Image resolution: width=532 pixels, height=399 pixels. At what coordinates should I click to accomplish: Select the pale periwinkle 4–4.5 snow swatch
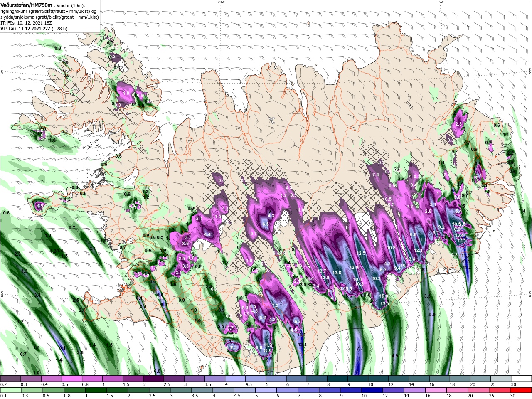click(x=236, y=379)
